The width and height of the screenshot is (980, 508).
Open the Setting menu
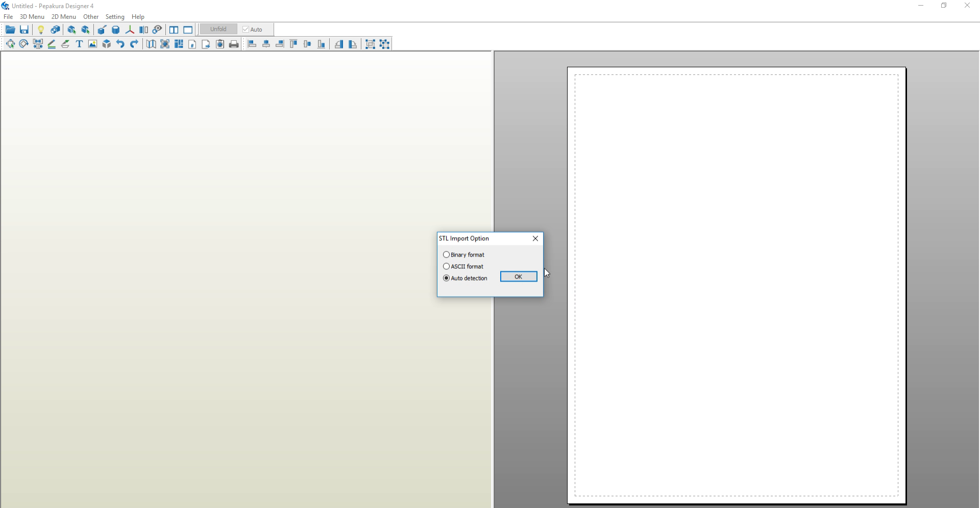pos(115,17)
